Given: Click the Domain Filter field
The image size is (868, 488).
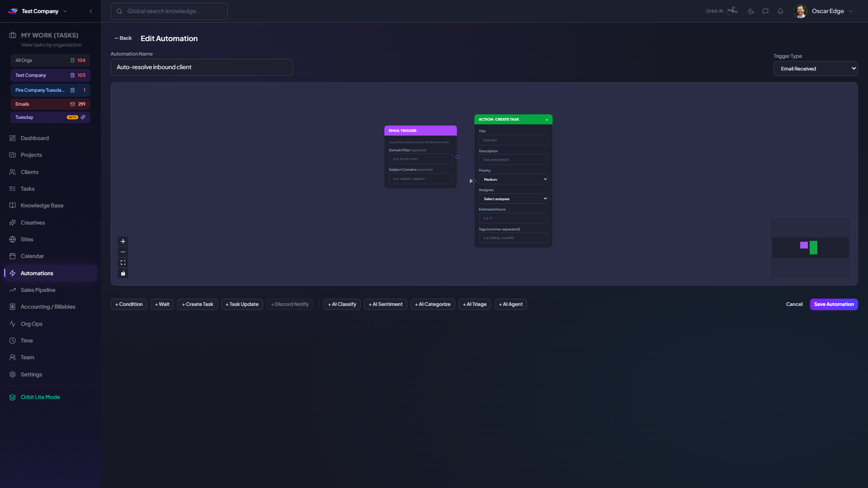Looking at the screenshot, I should 420,159.
